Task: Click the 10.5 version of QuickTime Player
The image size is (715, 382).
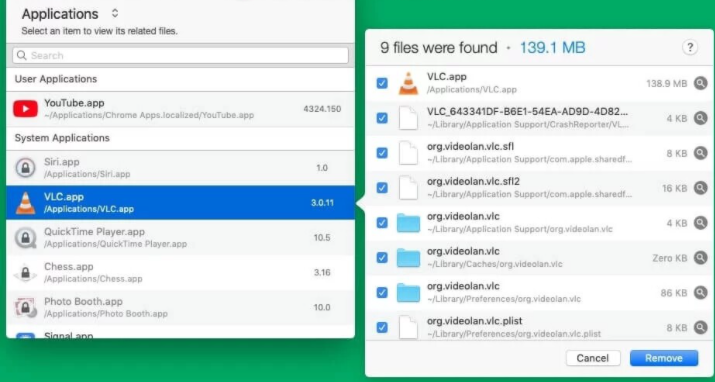Action: pos(322,238)
